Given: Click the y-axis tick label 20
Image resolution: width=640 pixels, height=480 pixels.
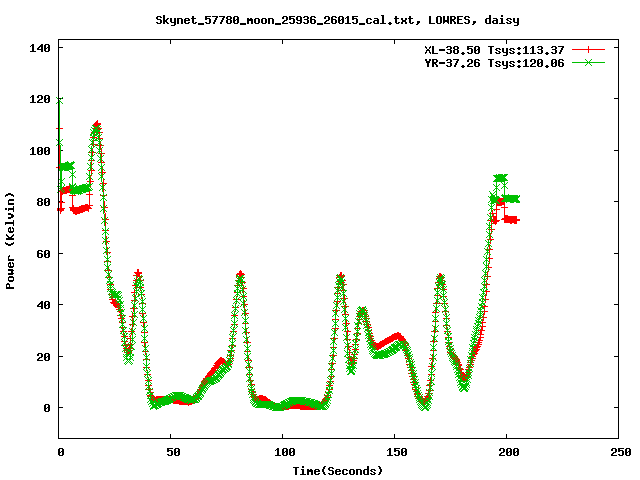Looking at the screenshot, I should (44, 357).
